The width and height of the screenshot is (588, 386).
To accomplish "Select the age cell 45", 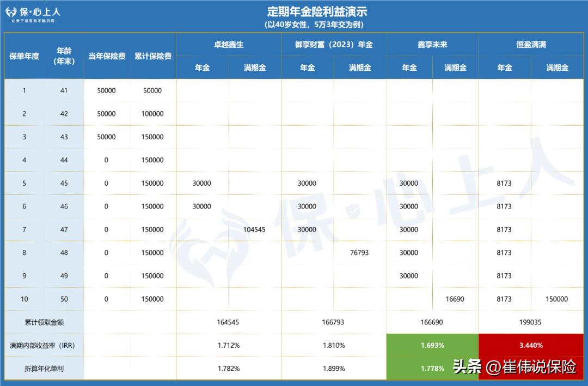I will coord(64,183).
